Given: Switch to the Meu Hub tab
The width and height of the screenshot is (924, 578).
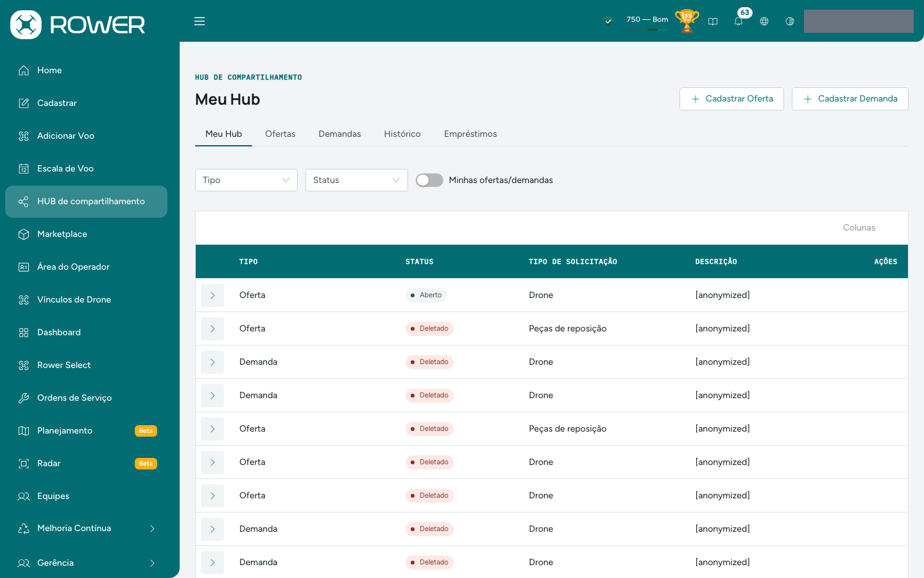Looking at the screenshot, I should click(x=223, y=134).
